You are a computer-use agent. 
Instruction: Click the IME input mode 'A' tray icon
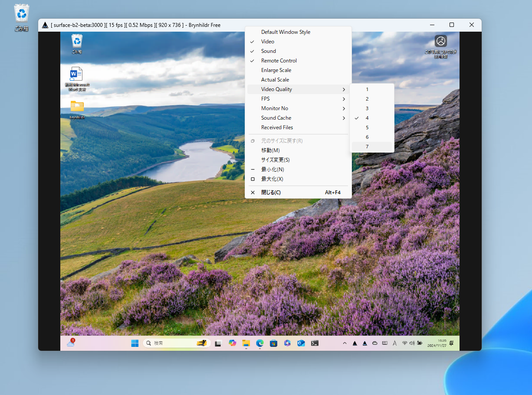click(x=394, y=343)
